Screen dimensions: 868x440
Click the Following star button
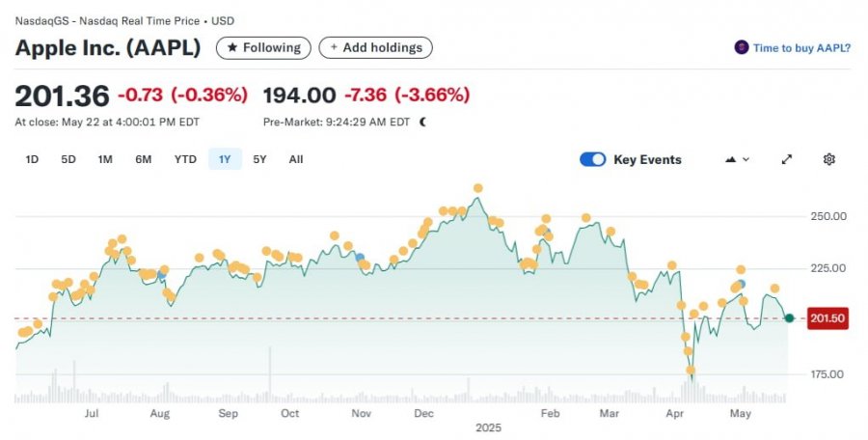(x=263, y=48)
